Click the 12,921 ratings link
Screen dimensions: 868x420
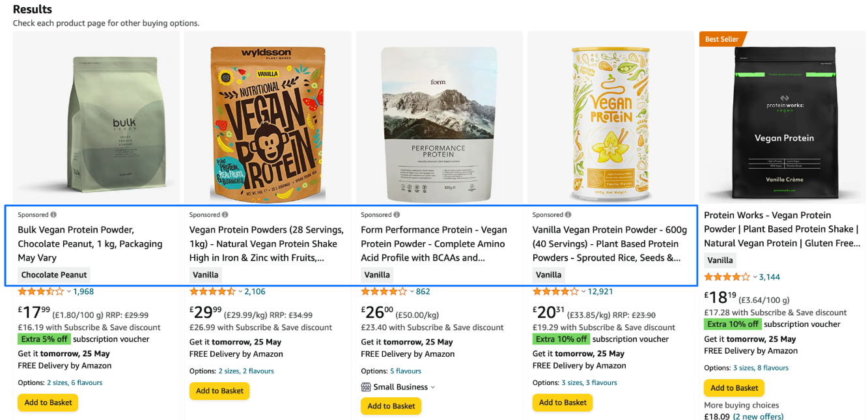pyautogui.click(x=600, y=291)
